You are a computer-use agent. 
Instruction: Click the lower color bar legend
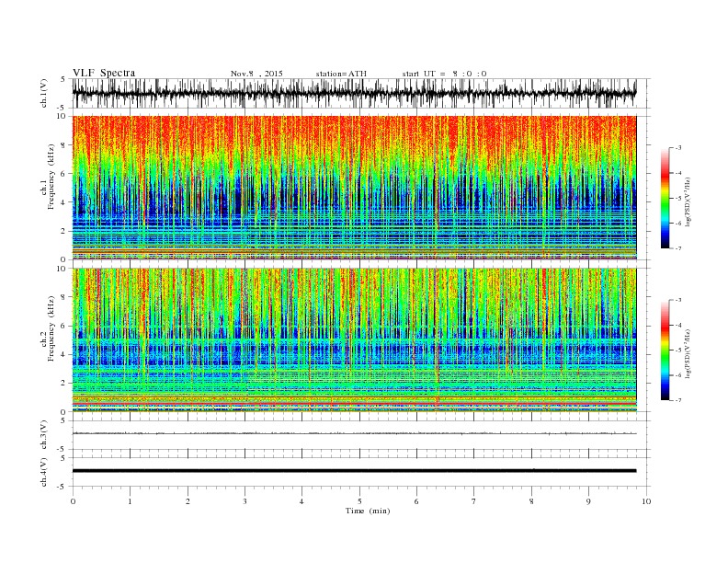(x=665, y=350)
